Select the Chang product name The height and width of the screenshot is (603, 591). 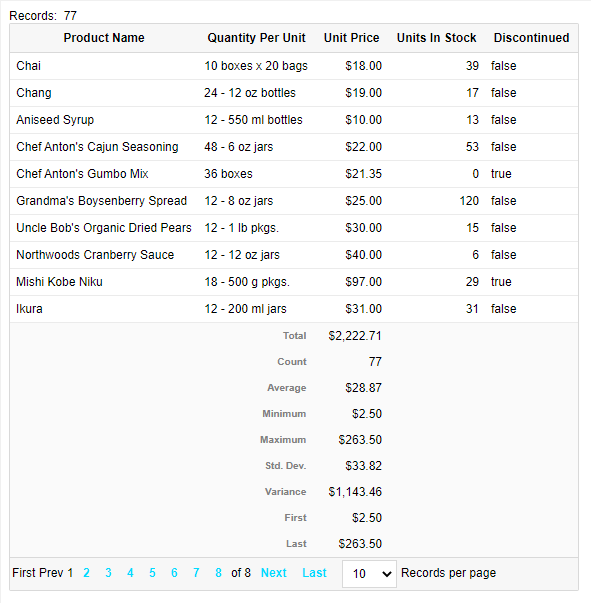34,93
